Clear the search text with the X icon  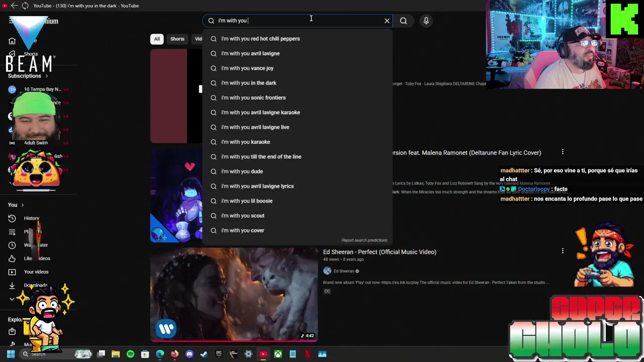[387, 21]
